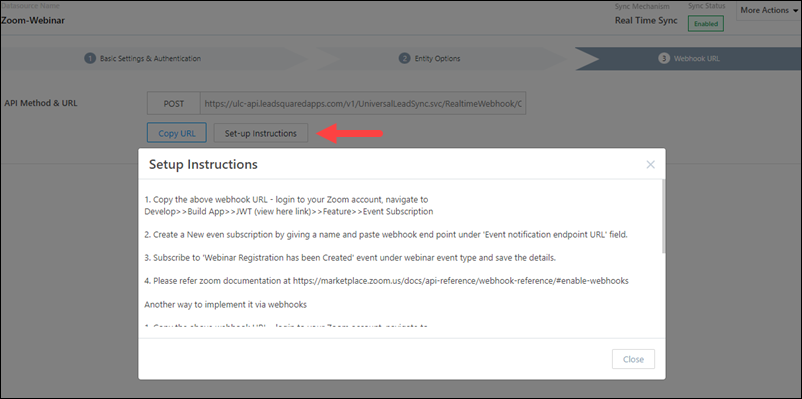Viewport: 802px width, 399px height.
Task: Click the marketplace.zoom.us documentation URL
Action: pos(460,281)
